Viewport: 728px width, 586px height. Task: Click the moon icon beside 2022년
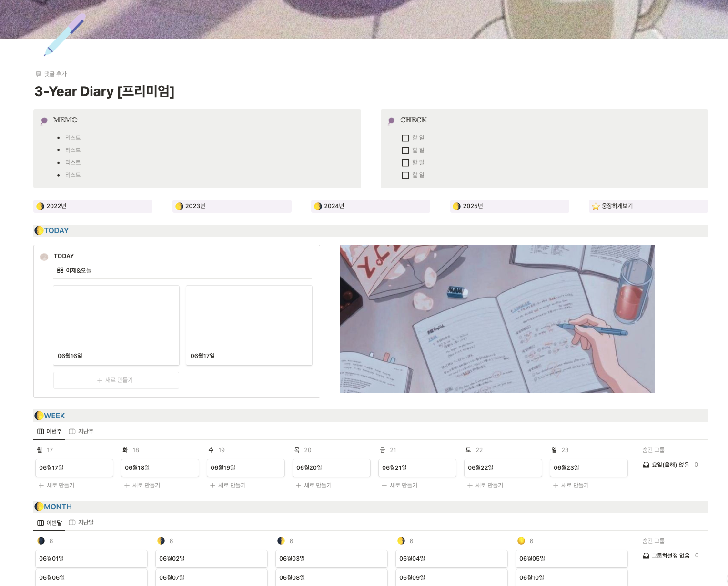click(40, 206)
